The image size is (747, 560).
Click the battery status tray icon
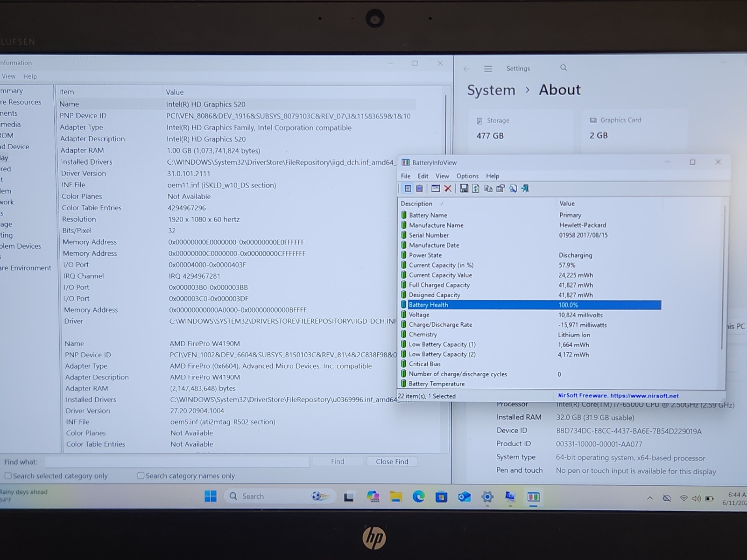point(709,498)
